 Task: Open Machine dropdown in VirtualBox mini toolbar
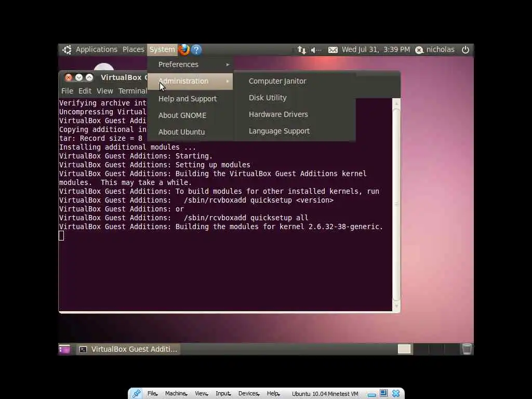pyautogui.click(x=176, y=394)
